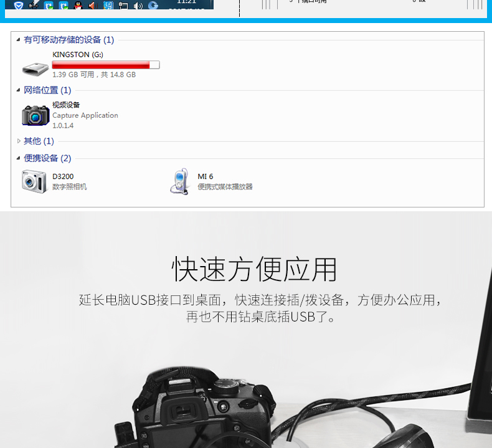492x448 pixels.
Task: Click the D3200 device name
Action: [x=63, y=176]
